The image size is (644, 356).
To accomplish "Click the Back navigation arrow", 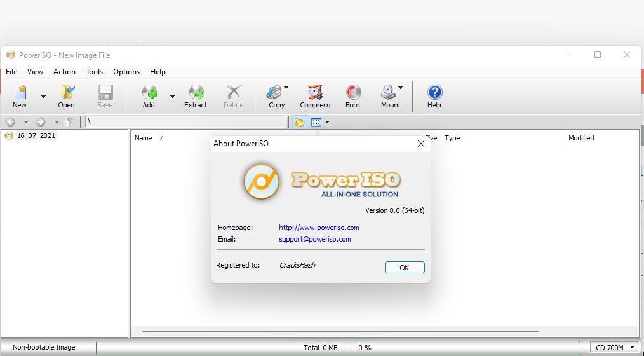I will pos(10,122).
